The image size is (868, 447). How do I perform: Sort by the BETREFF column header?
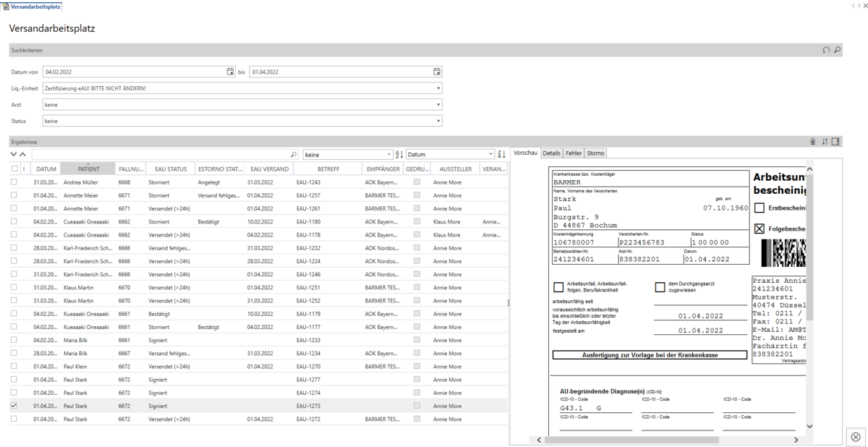[x=328, y=169]
